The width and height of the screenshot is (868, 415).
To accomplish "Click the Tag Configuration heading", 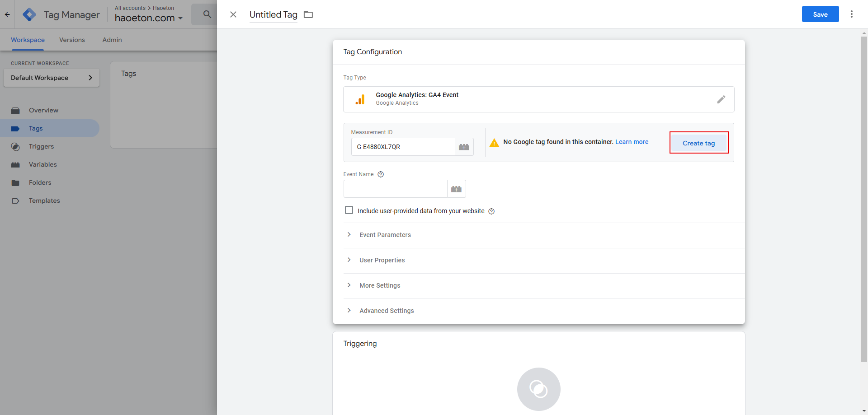I will [373, 52].
